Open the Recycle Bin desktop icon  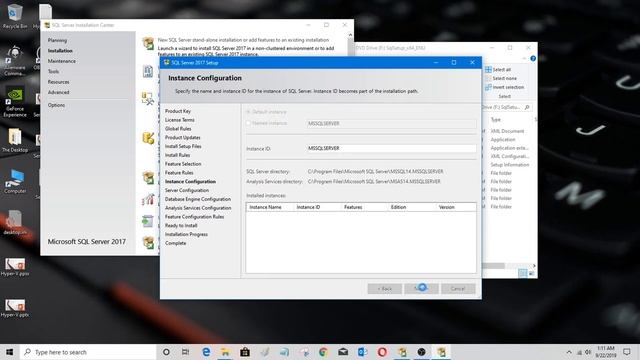pyautogui.click(x=15, y=16)
